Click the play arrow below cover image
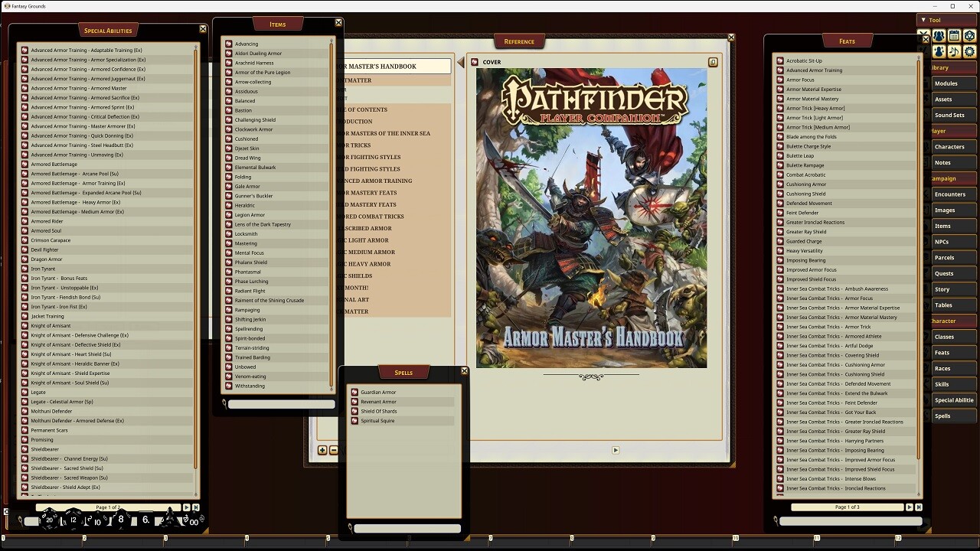980x551 pixels. click(x=615, y=450)
